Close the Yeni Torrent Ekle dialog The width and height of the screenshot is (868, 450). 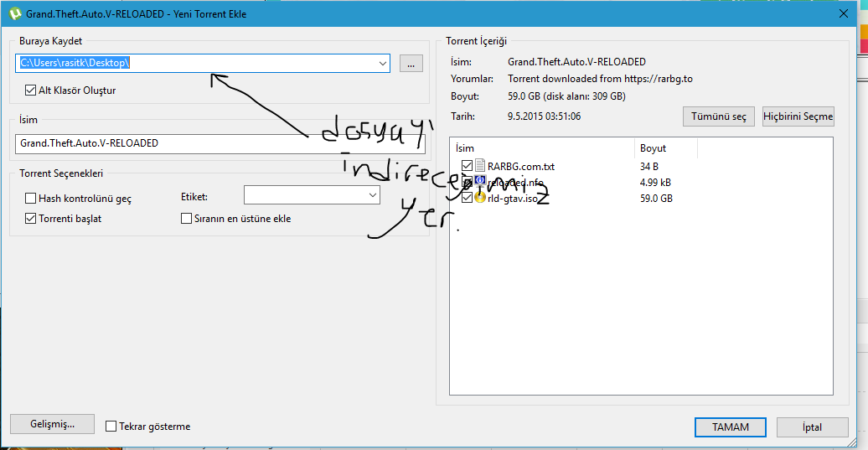pyautogui.click(x=844, y=14)
